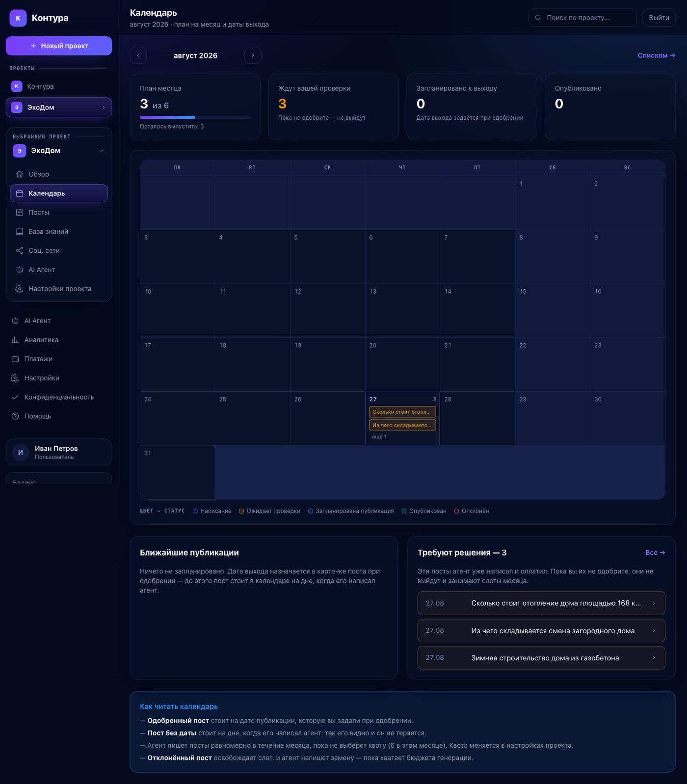This screenshot has height=784, width=687.
Task: Open chevron on Из чего складывается row
Action: point(654,630)
